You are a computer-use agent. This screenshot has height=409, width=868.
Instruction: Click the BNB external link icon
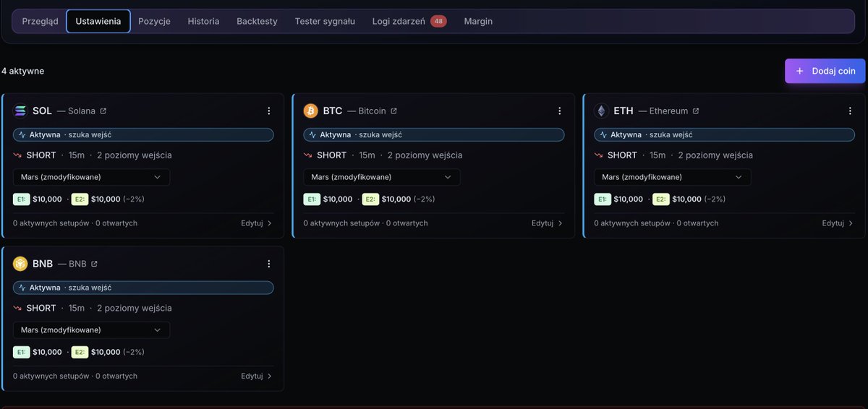pyautogui.click(x=94, y=264)
